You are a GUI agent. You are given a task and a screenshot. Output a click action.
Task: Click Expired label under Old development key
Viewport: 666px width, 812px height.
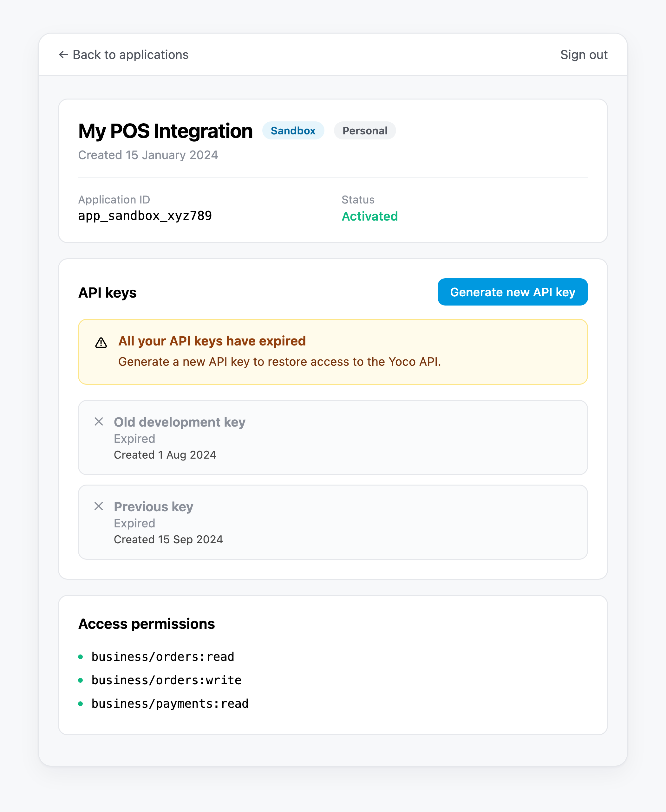point(135,439)
